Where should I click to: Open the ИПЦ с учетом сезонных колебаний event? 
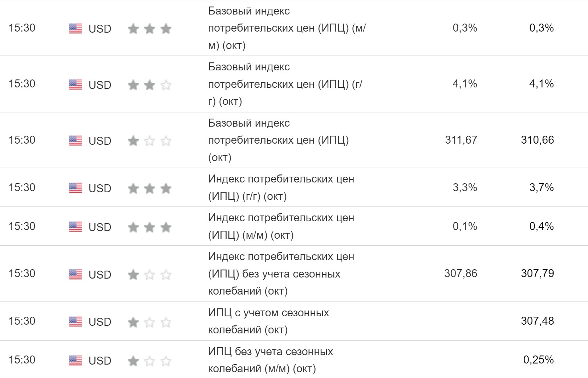tap(268, 321)
